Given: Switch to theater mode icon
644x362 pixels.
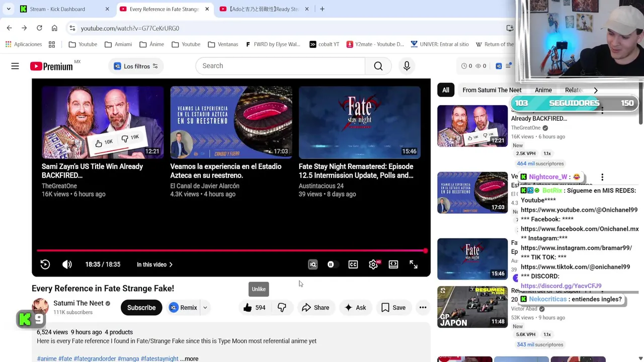Looking at the screenshot, I should (x=393, y=264).
